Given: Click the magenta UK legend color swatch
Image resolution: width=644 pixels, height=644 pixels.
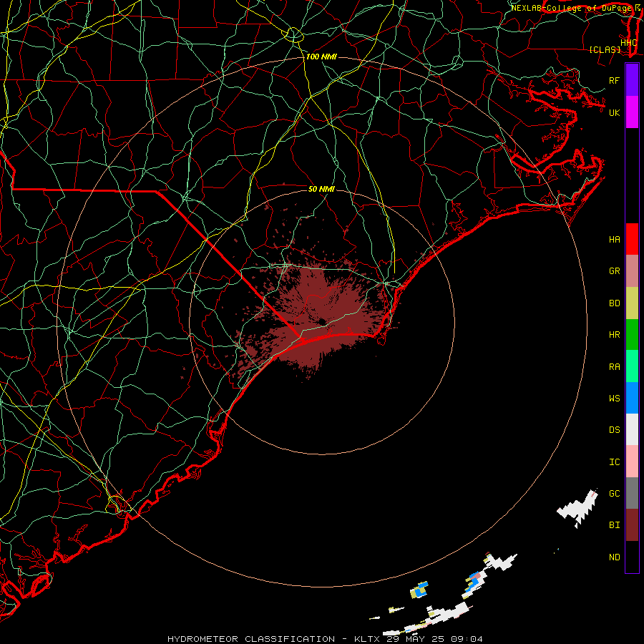Looking at the screenshot, I should (x=632, y=112).
